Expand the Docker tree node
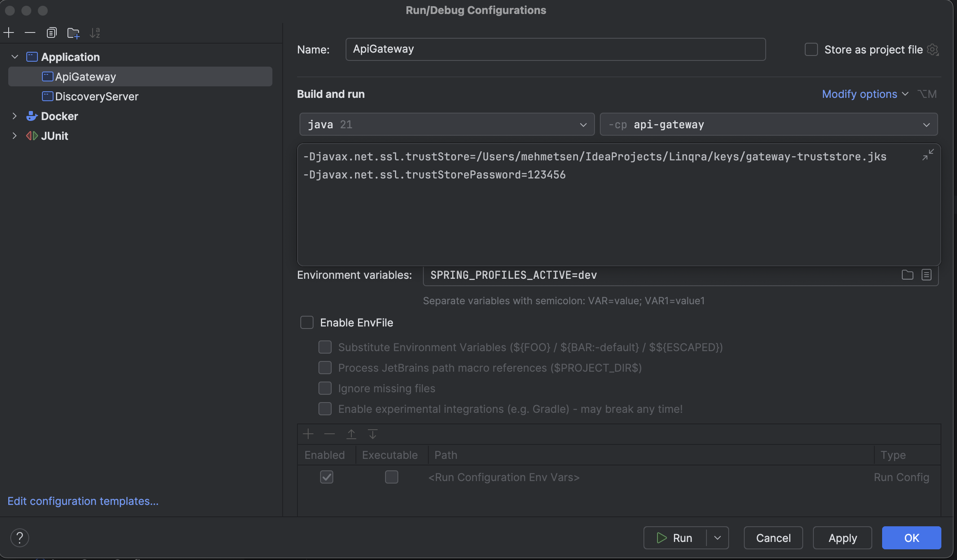This screenshot has width=957, height=560. click(x=15, y=116)
